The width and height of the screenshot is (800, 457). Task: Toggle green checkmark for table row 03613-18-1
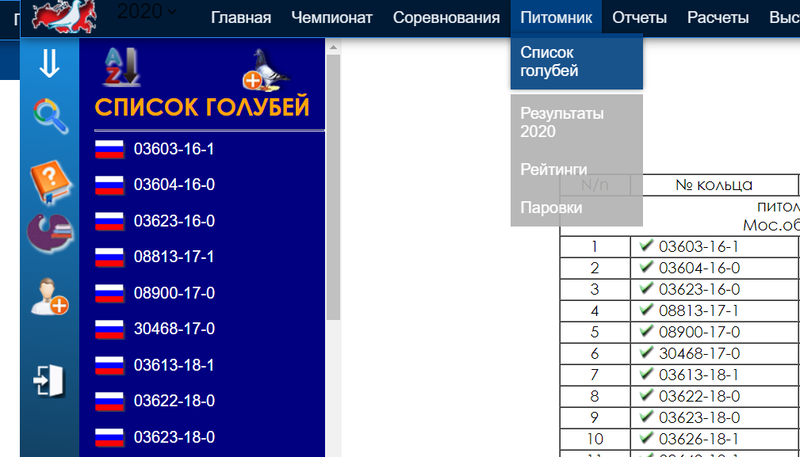646,374
